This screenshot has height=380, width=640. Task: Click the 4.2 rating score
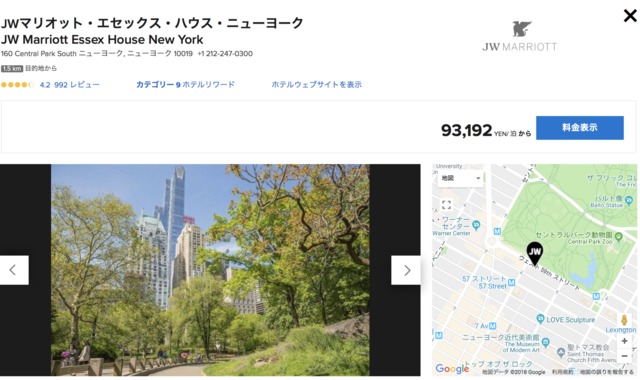pos(45,85)
